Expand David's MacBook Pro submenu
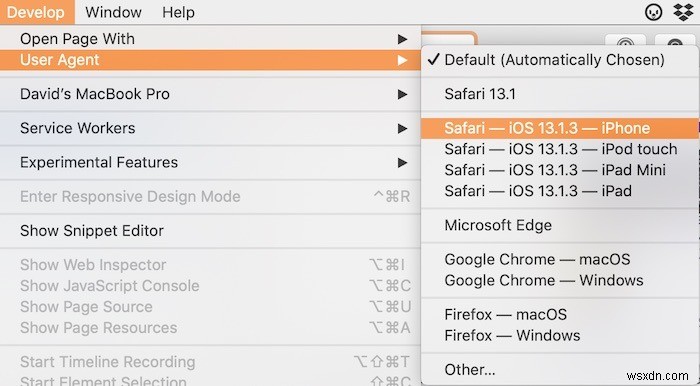This screenshot has height=386, width=700. pyautogui.click(x=210, y=94)
